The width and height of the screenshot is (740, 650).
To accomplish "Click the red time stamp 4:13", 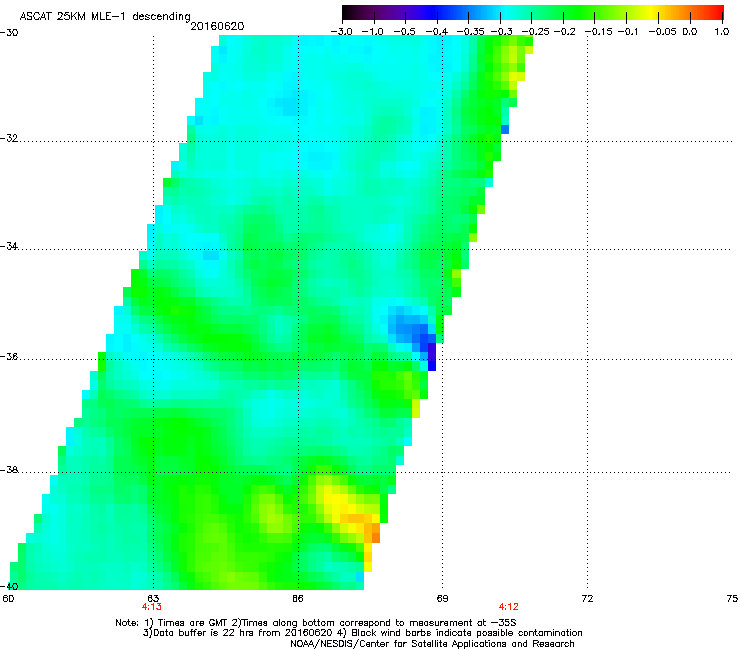I will click(151, 607).
